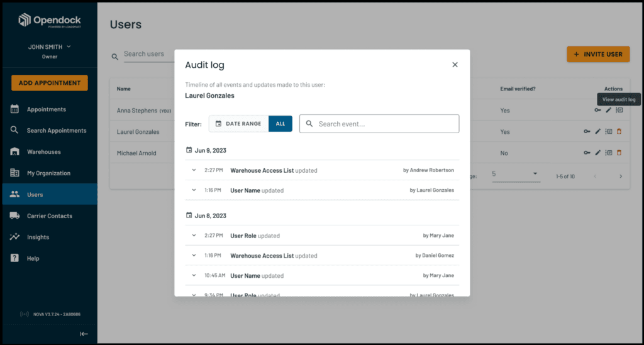Collapse the sidebar with the arrow icon
The height and width of the screenshot is (345, 644).
84,334
